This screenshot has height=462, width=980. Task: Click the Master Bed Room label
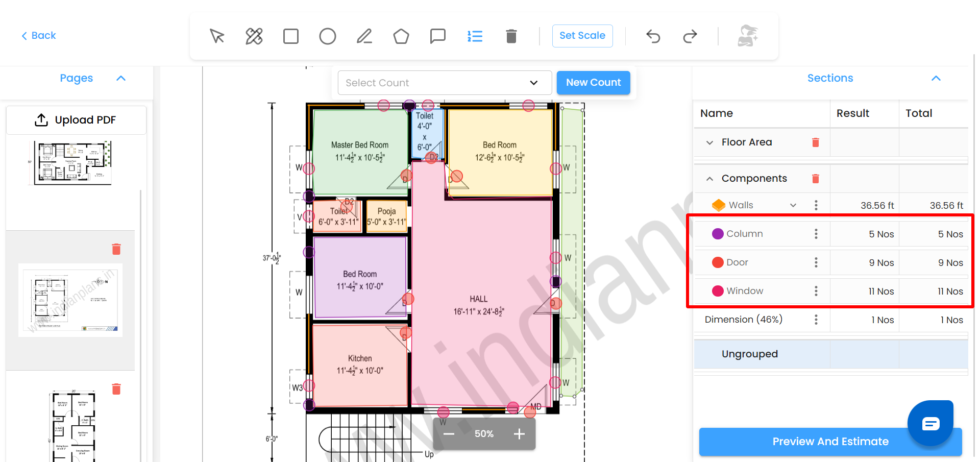(x=360, y=145)
